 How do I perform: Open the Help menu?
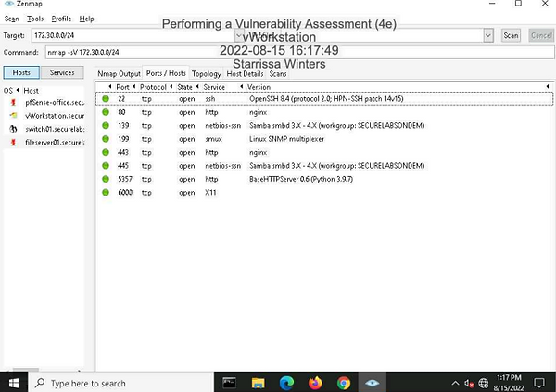(86, 19)
